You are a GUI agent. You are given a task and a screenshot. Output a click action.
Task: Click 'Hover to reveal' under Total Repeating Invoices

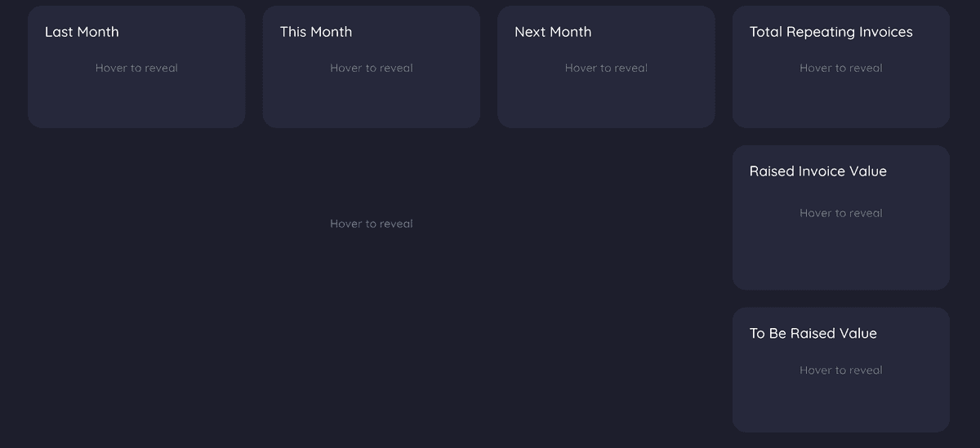(x=841, y=68)
